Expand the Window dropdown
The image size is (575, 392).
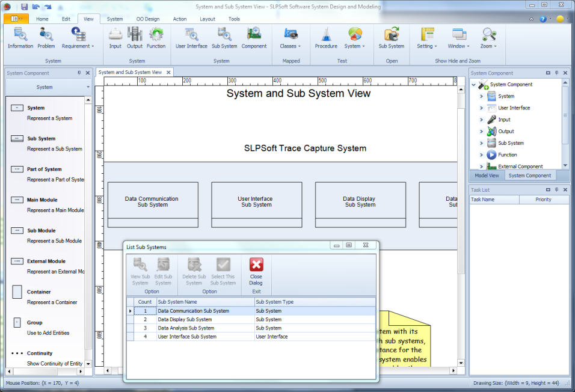[x=459, y=38]
